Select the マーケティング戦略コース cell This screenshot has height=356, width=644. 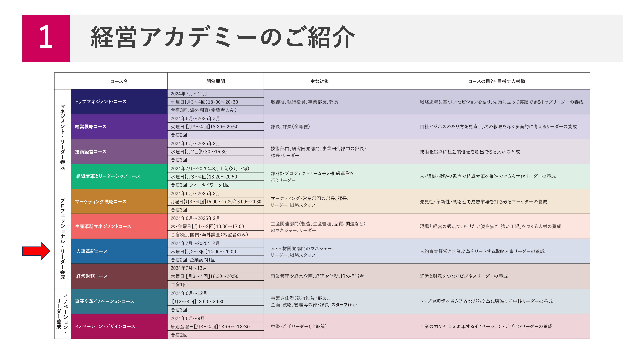tap(119, 202)
